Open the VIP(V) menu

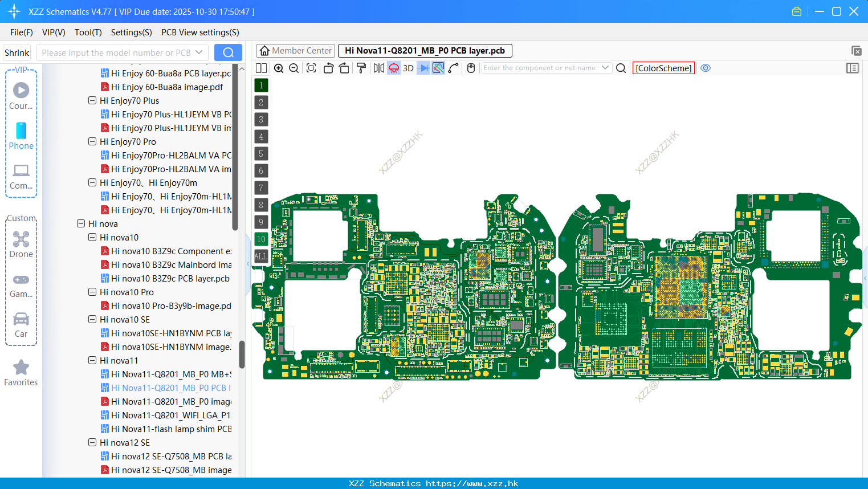[x=54, y=32]
